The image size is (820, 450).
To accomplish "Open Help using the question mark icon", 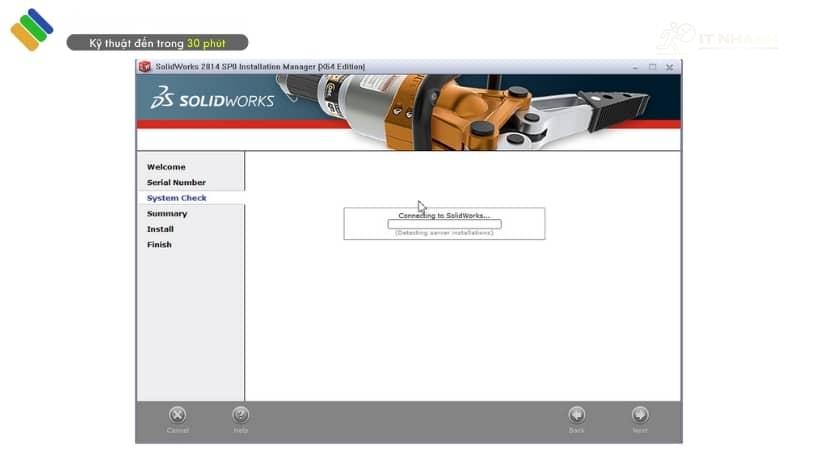I will pyautogui.click(x=240, y=415).
